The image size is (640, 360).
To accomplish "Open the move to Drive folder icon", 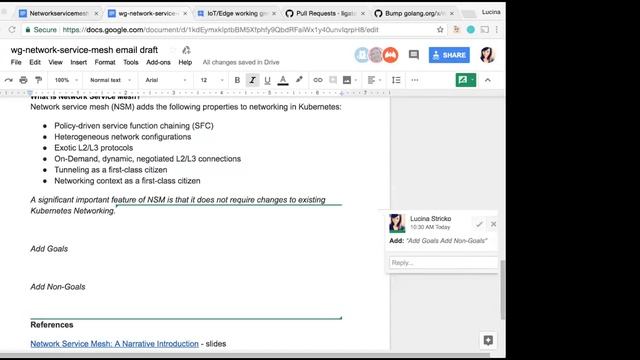I will (186, 50).
